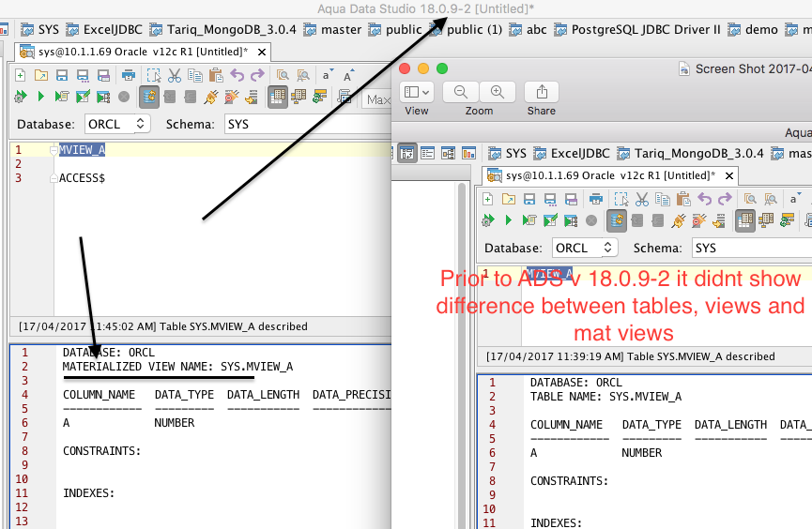Close sys@10.1.1.69 query tab in main window
Image resolution: width=812 pixels, height=529 pixels.
pyautogui.click(x=262, y=52)
